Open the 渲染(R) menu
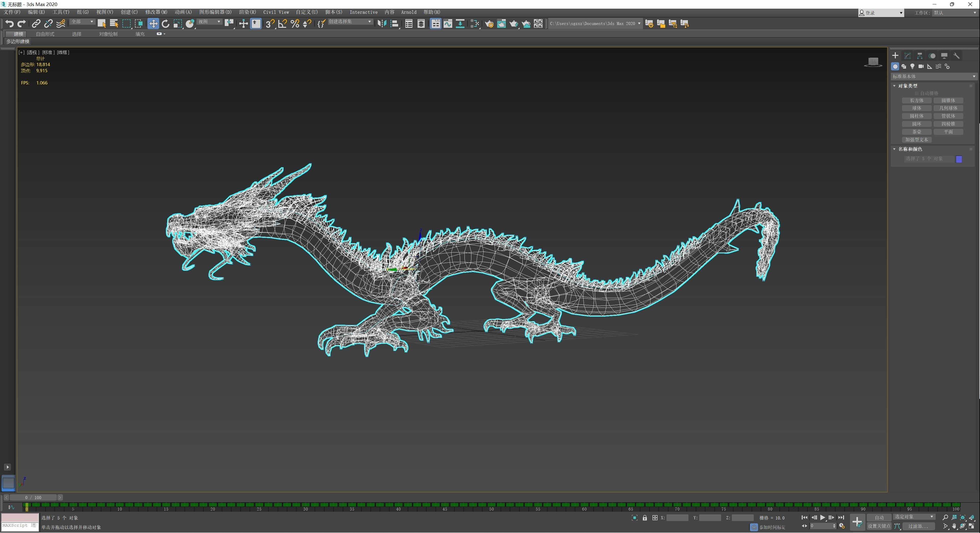 (247, 12)
